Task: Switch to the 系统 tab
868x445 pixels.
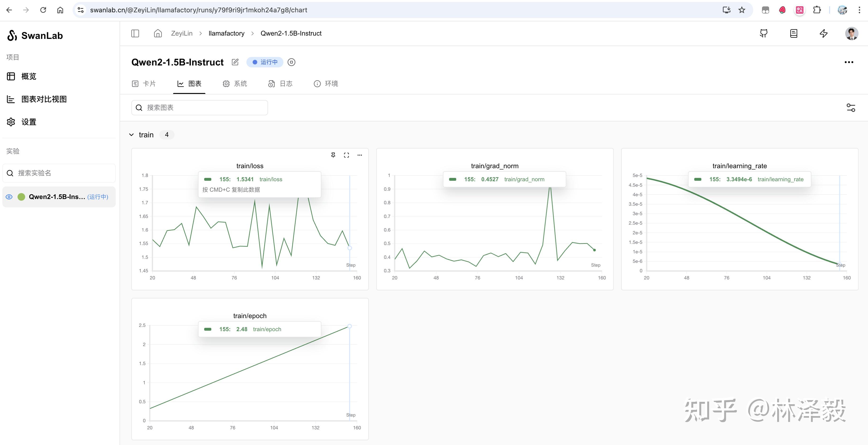Action: (x=235, y=83)
